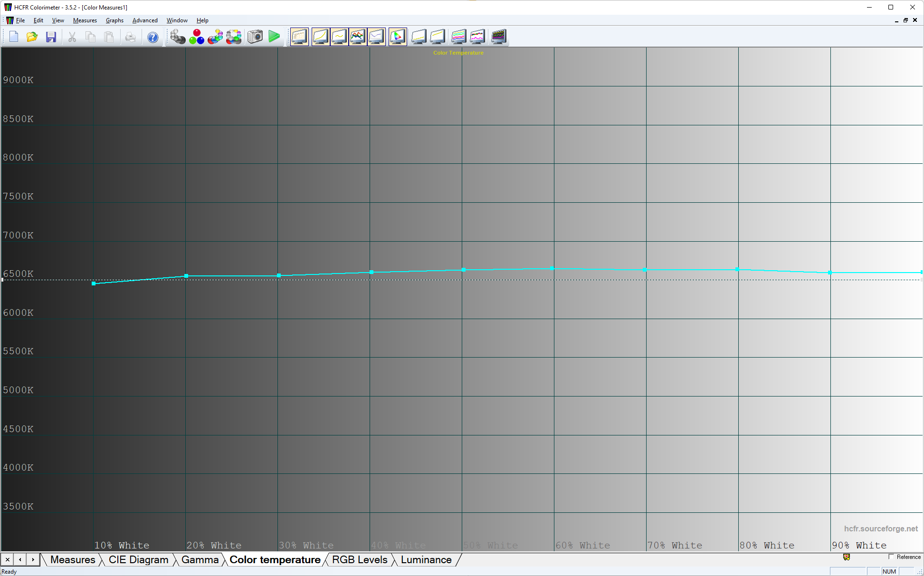Open the Graphs menu

click(x=114, y=20)
